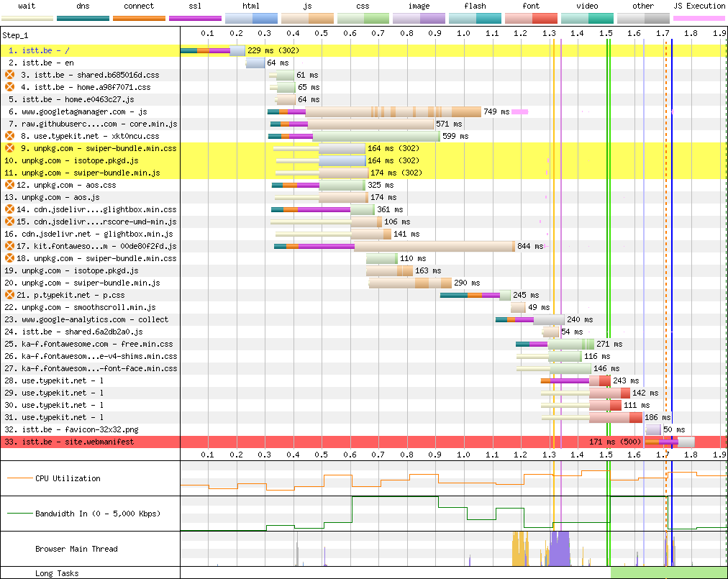
Task: Select the "844 ms" timing label
Action: coord(530,246)
